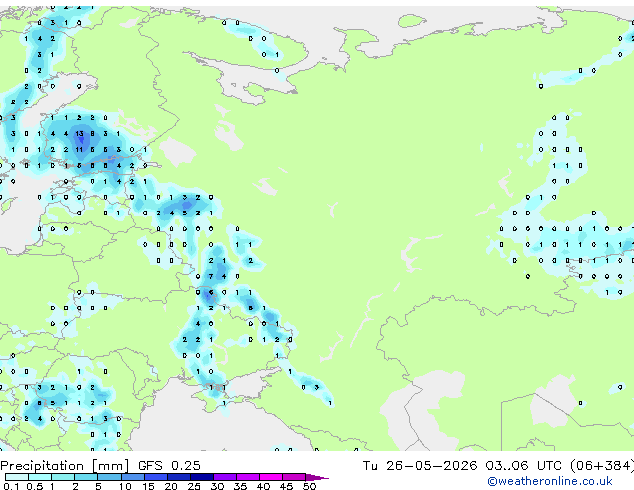Screen dimensions: 634x490
Task: Click the 1–2 mm legend swatch
Action: pyautogui.click(x=63, y=477)
